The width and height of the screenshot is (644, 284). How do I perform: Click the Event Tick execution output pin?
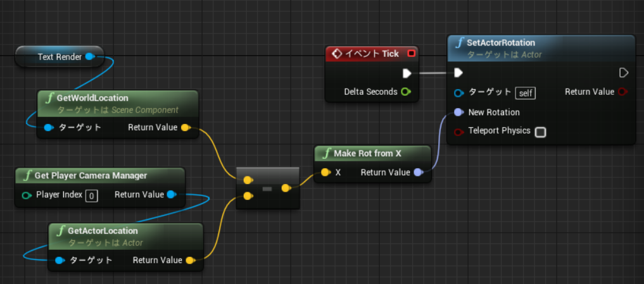407,73
